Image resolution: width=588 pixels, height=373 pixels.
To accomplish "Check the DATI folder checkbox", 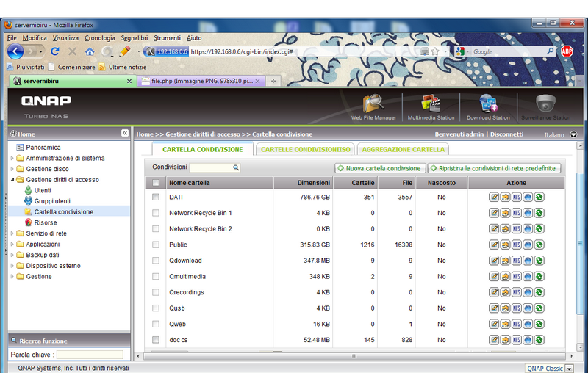I will click(155, 197).
